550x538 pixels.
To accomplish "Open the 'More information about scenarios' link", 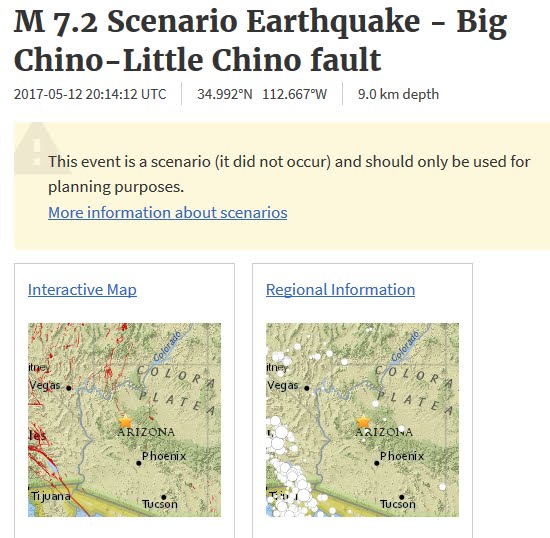I will (x=168, y=213).
